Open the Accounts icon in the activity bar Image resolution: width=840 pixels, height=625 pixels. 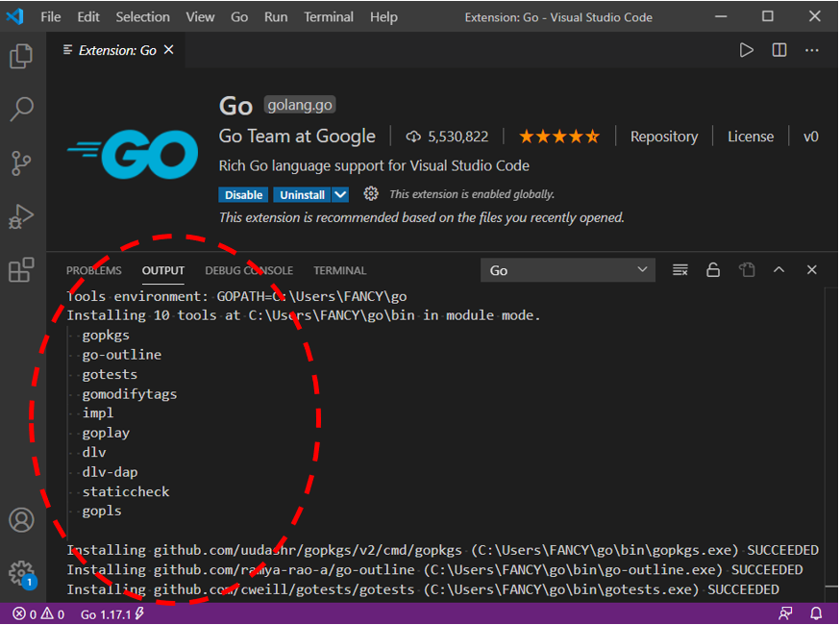click(21, 519)
